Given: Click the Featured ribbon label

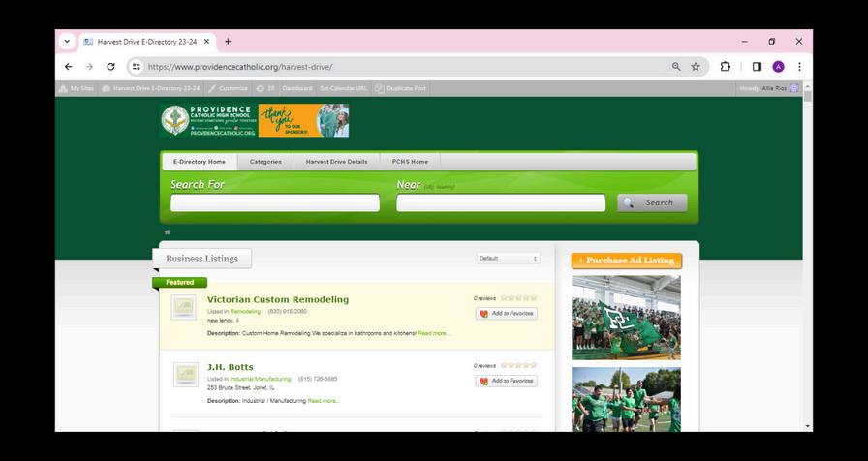Looking at the screenshot, I should 180,282.
